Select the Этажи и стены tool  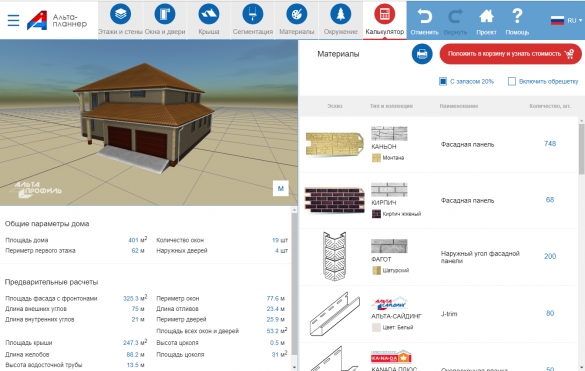coord(120,19)
